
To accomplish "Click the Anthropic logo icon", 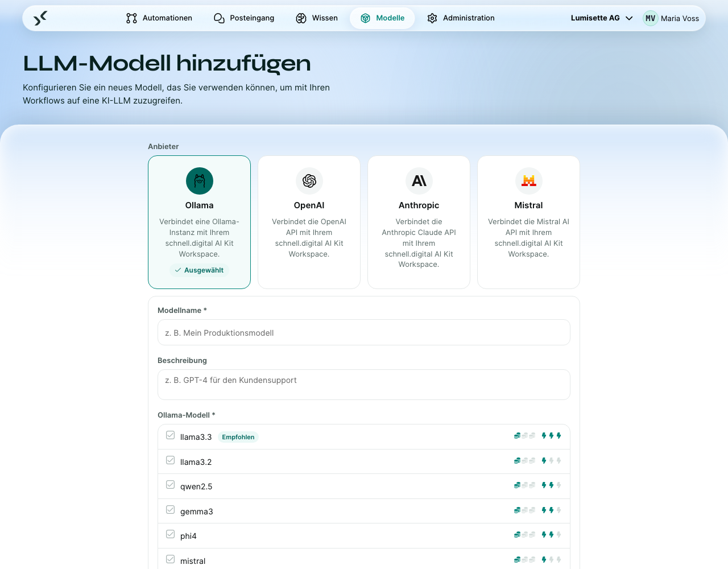I will 419,181.
